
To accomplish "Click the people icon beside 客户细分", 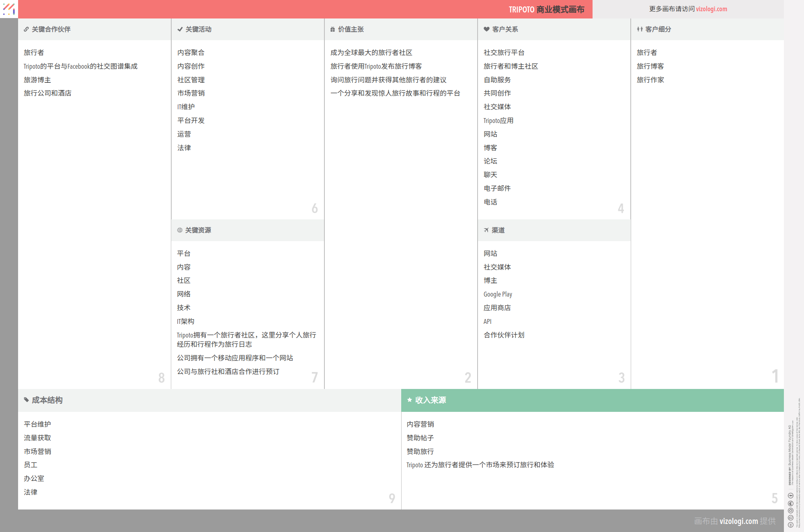I will (x=640, y=29).
